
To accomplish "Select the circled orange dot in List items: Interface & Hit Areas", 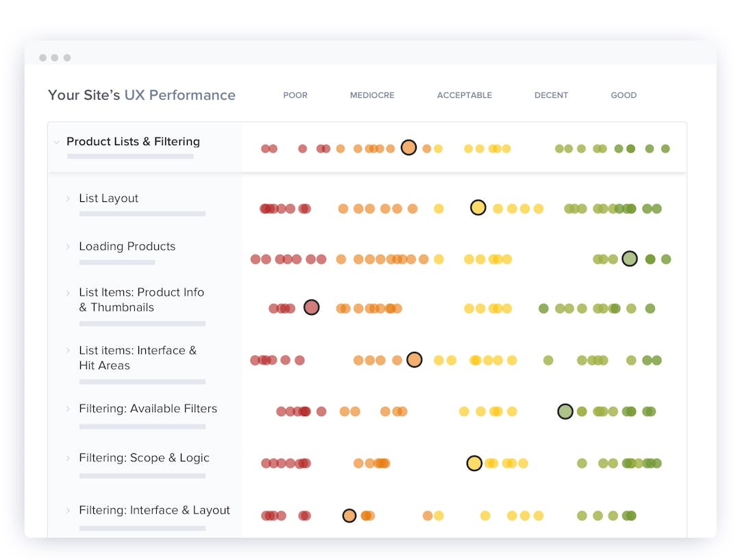I will click(x=415, y=359).
